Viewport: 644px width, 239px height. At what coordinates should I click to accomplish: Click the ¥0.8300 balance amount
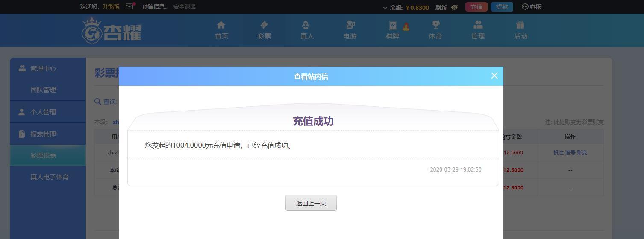417,7
